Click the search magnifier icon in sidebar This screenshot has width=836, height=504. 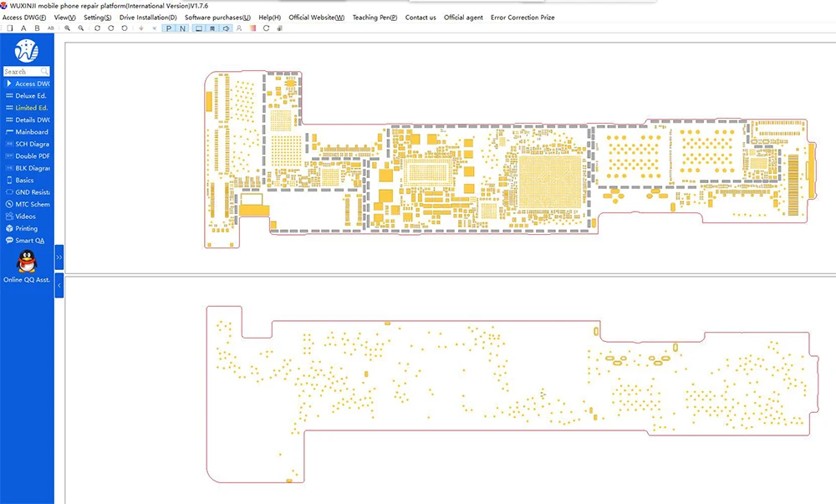coord(45,71)
